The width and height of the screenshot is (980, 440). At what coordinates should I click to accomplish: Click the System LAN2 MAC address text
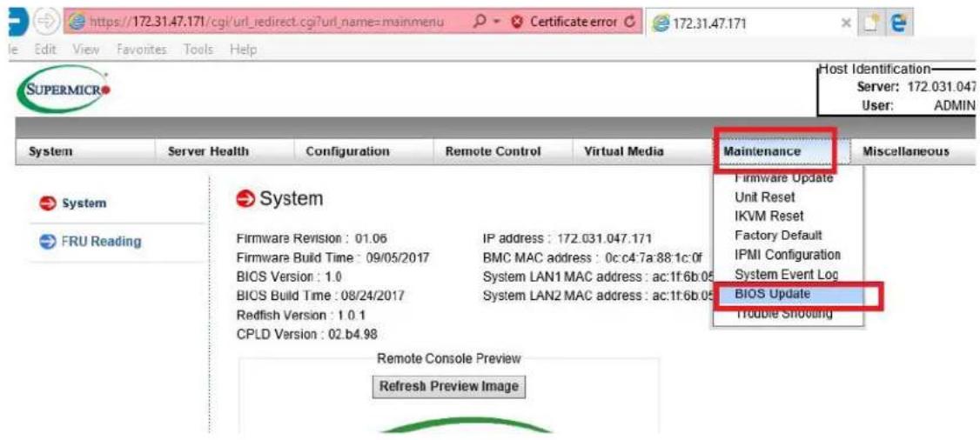[597, 295]
